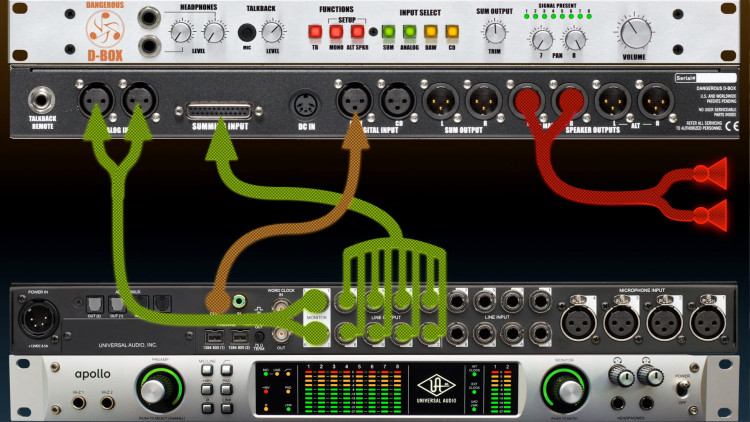Click the Microphone Input 1 XLR connector
Image resolution: width=750 pixels, height=422 pixels.
tap(708, 322)
